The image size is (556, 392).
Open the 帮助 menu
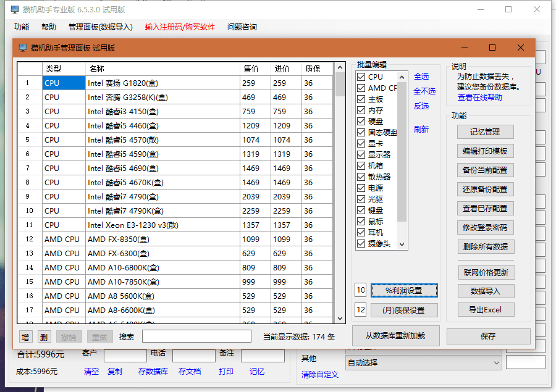click(x=49, y=27)
